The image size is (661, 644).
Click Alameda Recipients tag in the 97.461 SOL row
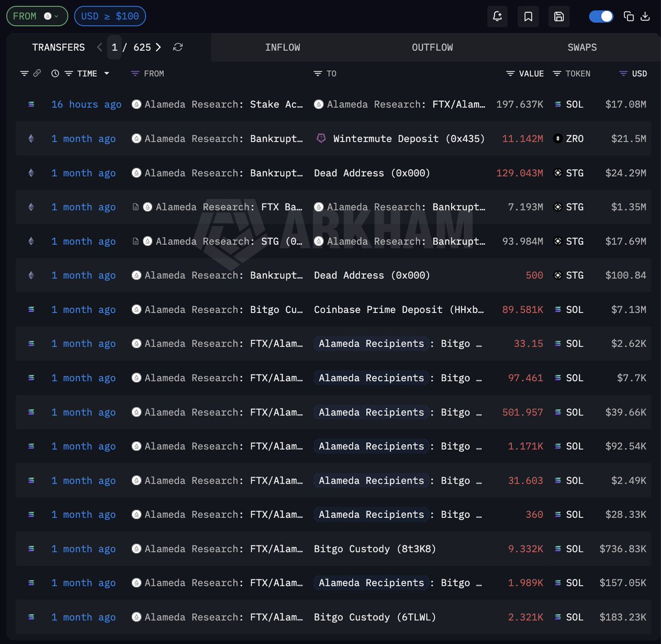(371, 378)
